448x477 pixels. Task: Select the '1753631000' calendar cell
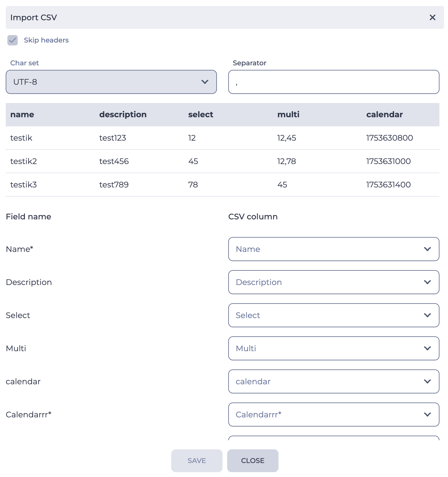[x=388, y=161]
